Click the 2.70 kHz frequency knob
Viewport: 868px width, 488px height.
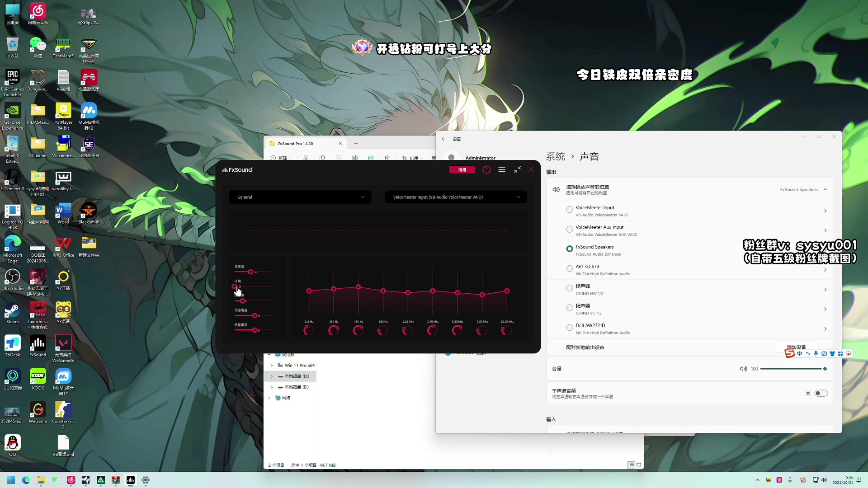[x=433, y=331]
